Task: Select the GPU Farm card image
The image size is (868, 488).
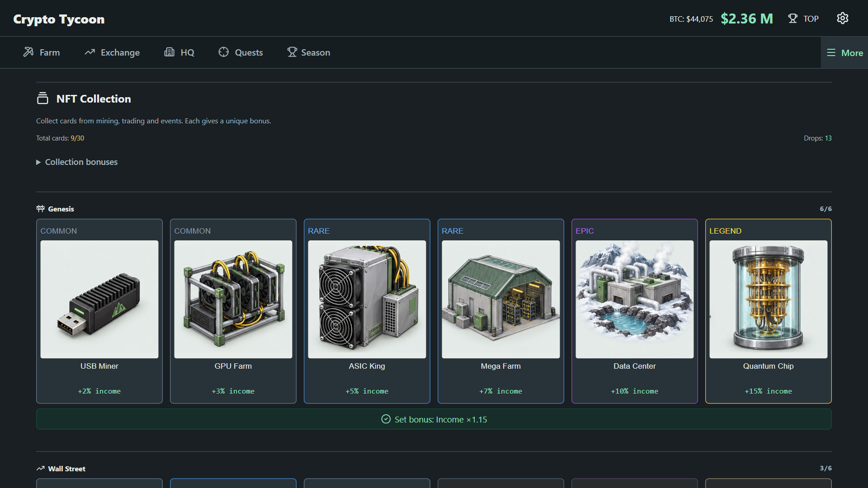Action: tap(233, 299)
